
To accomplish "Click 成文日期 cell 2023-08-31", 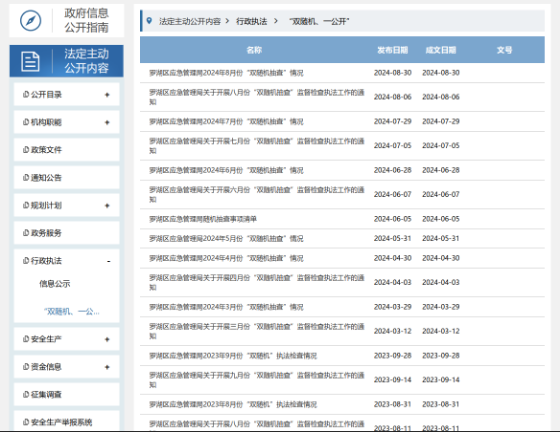I will 441,404.
